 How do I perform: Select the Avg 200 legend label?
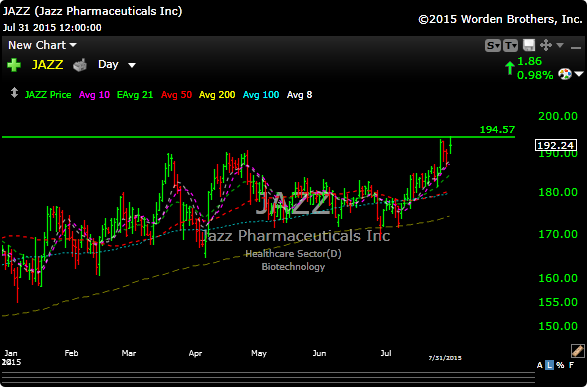tap(217, 95)
